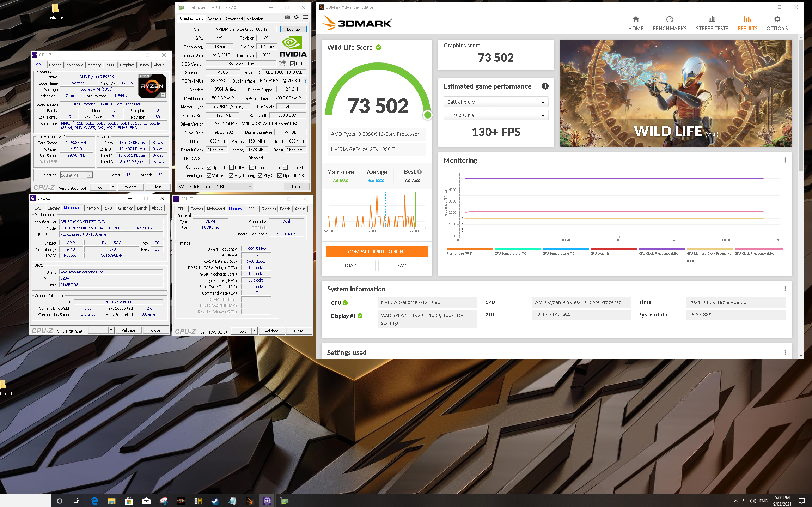
Task: Open 3DMark OPTIONS gear
Action: 777,23
